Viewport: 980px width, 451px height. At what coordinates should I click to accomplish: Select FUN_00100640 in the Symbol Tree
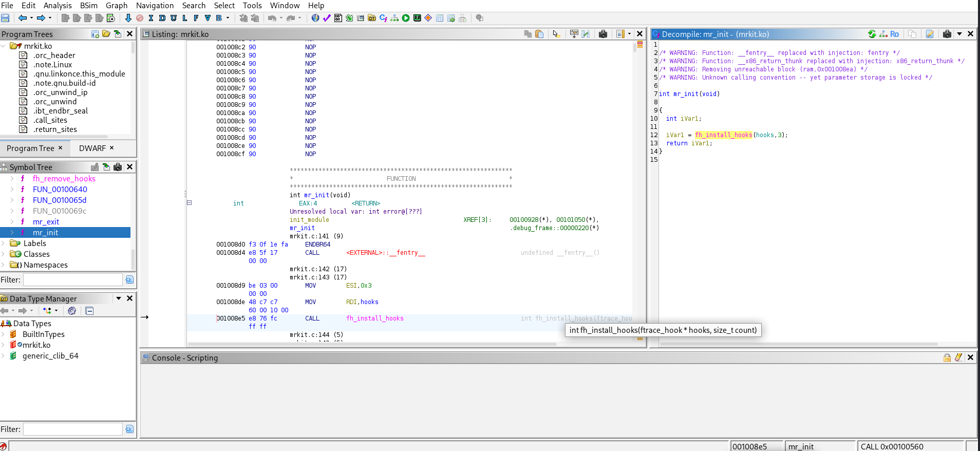60,190
